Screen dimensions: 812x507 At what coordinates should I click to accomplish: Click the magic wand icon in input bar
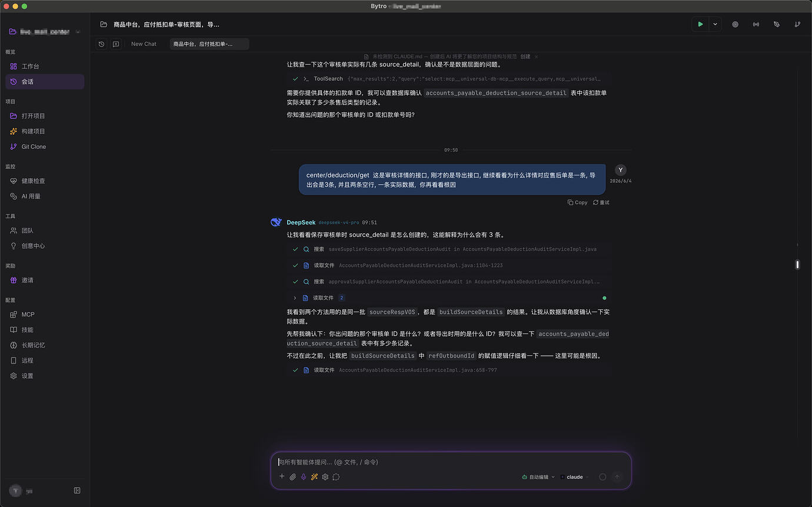click(314, 477)
